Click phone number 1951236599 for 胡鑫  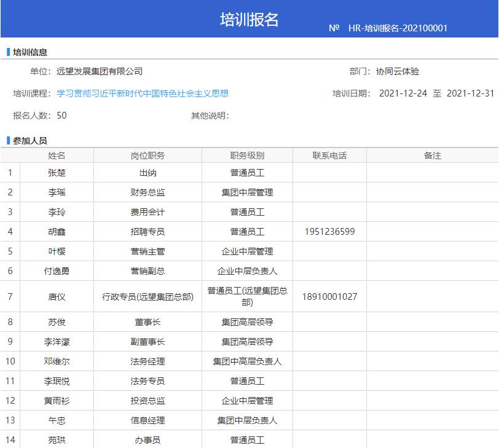coord(329,232)
